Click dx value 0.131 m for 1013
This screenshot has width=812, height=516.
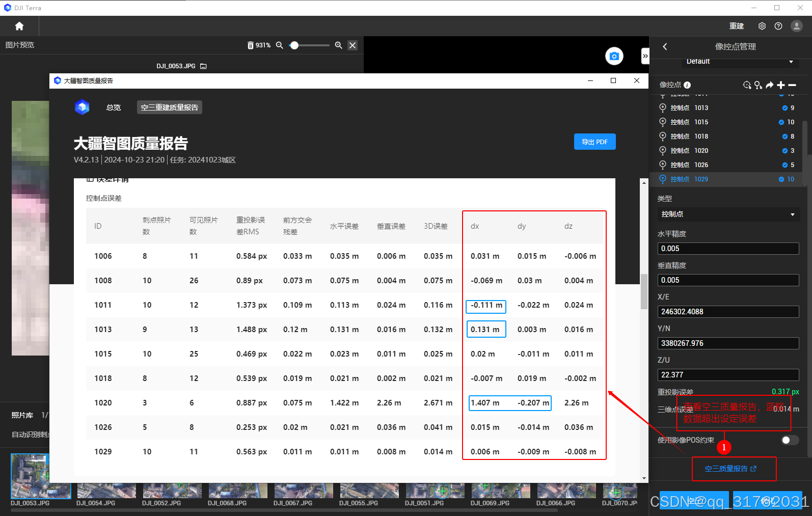pyautogui.click(x=486, y=330)
